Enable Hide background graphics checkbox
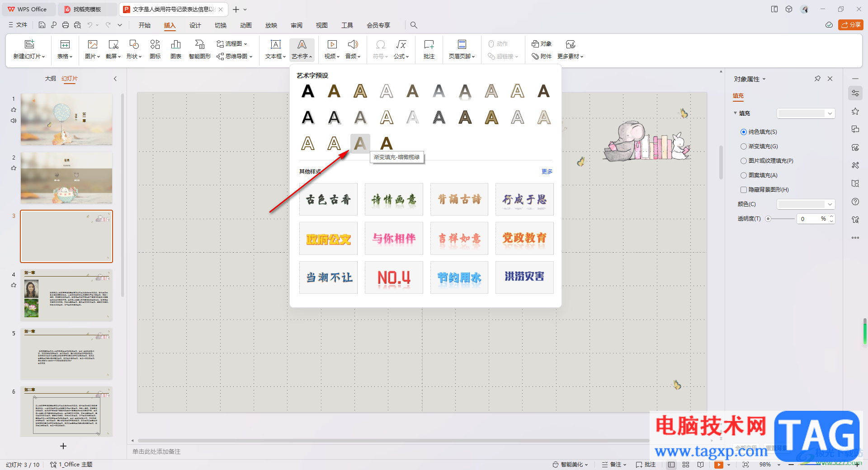Screen dimensions: 868x470 point(744,190)
